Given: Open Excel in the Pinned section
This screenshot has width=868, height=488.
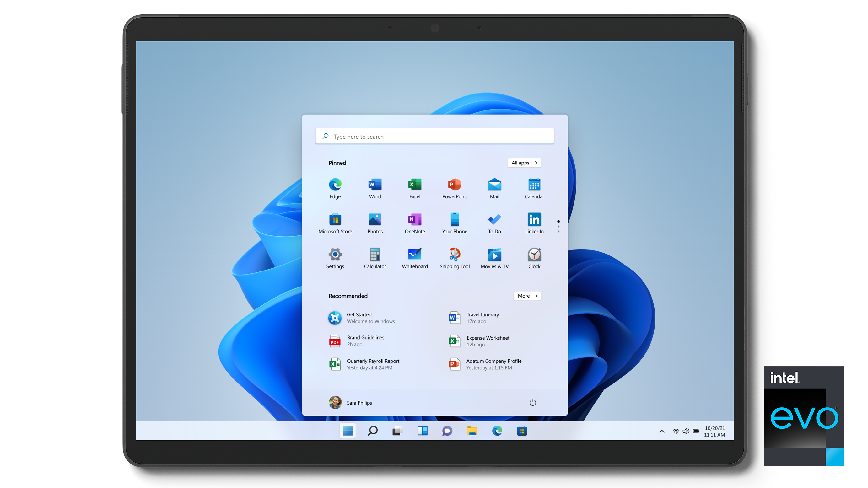Looking at the screenshot, I should coord(415,188).
